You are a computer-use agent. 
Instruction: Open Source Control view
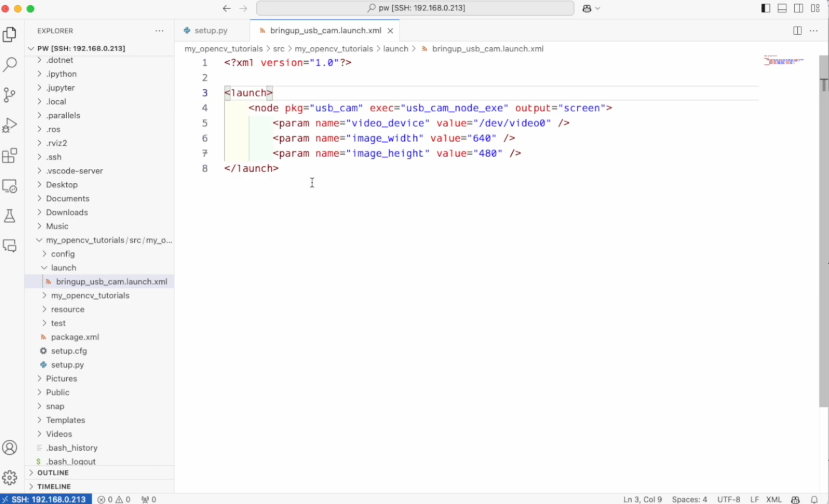pyautogui.click(x=10, y=95)
